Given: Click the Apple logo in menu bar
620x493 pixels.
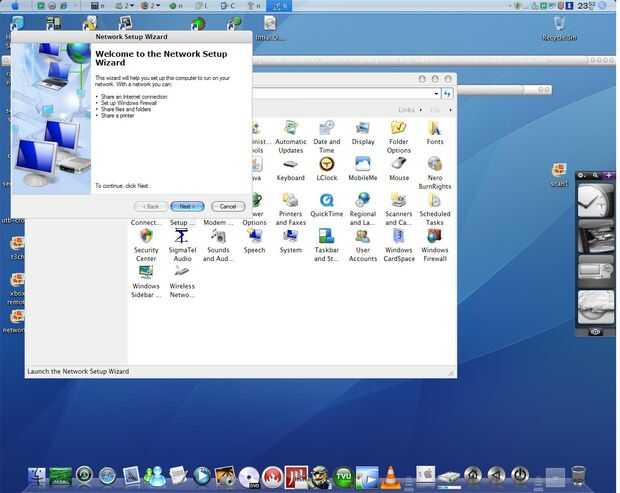Looking at the screenshot, I should [x=15, y=6].
